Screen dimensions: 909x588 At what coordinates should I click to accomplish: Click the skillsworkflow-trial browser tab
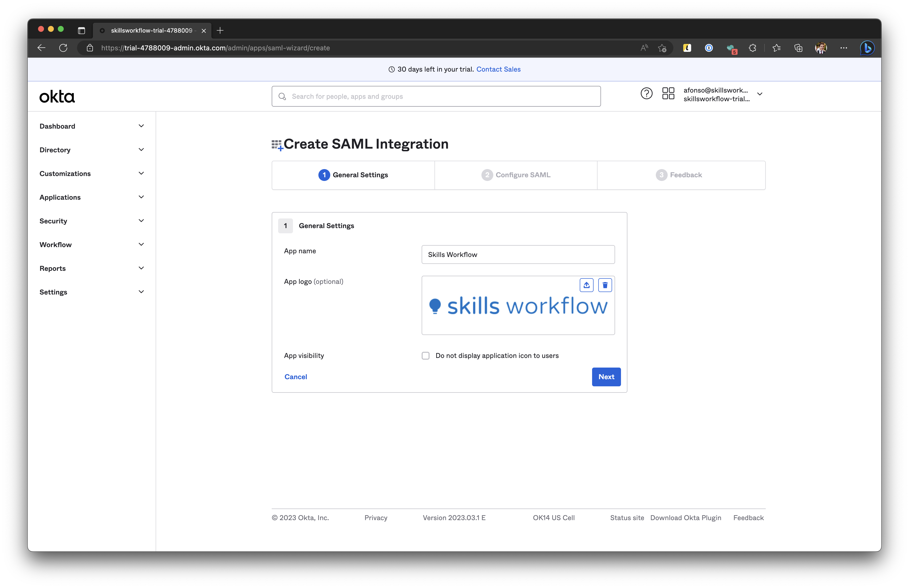[x=152, y=31]
